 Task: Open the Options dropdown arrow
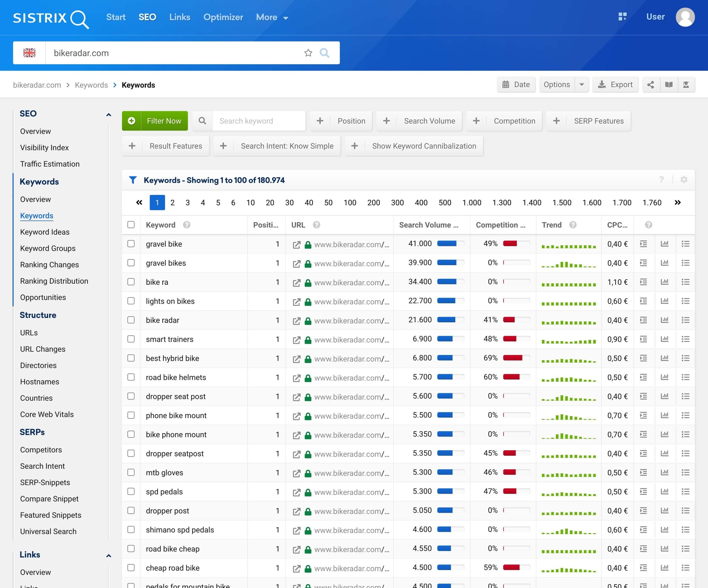(x=582, y=85)
